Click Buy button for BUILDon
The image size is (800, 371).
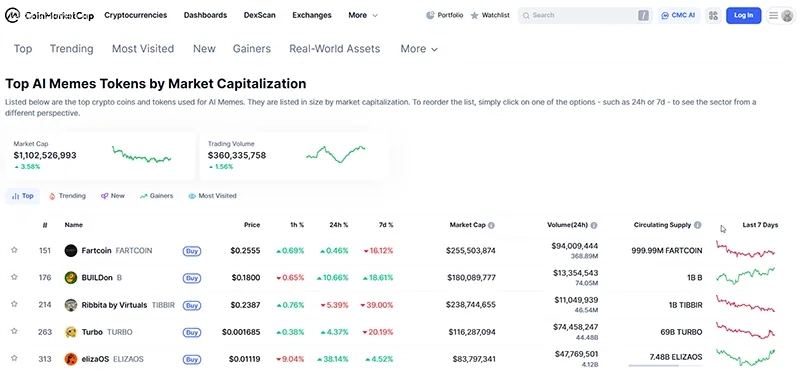click(192, 278)
